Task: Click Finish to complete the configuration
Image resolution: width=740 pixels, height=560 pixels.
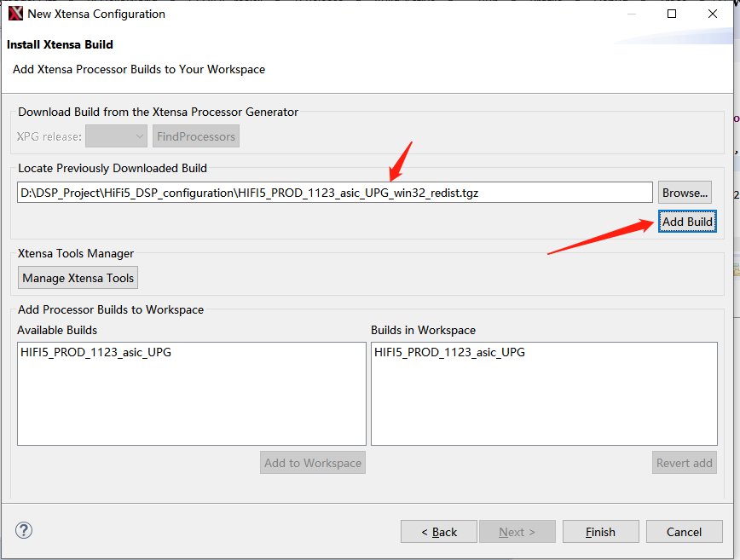Action: [601, 532]
